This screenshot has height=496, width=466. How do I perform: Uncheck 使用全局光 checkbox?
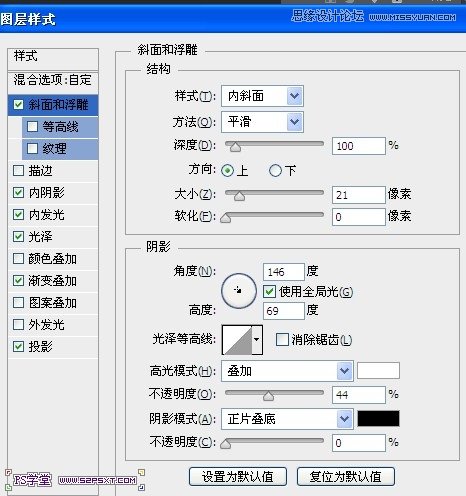[x=269, y=292]
